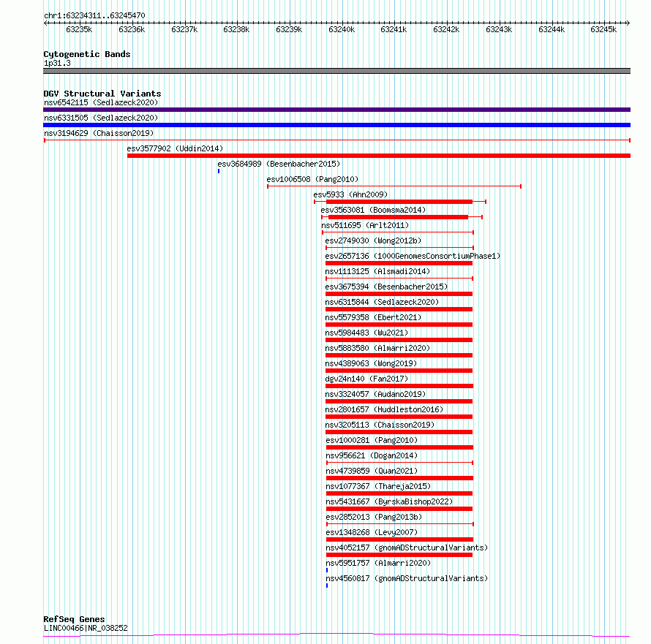
Task: Open the LINC00466|NR_038252 gene label
Action: (86, 628)
